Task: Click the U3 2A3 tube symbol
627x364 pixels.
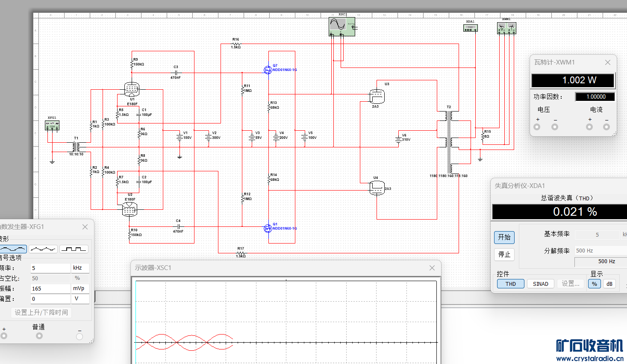Action: point(377,97)
